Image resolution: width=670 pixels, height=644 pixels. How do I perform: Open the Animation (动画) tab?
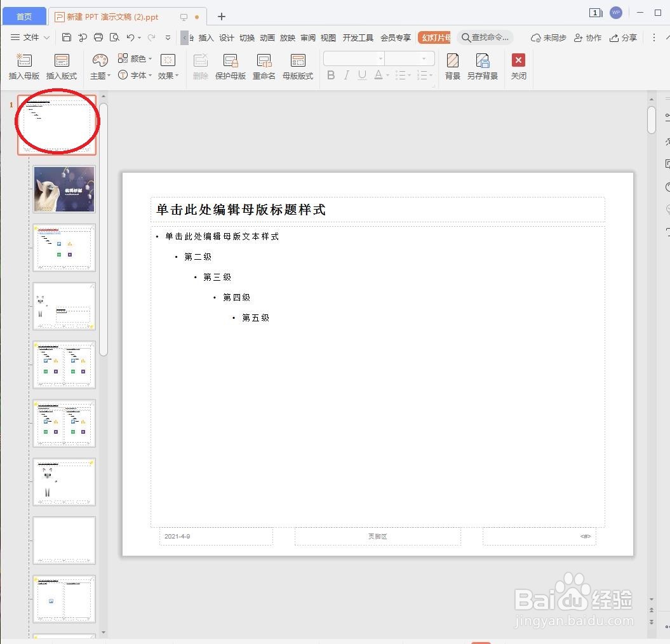(x=267, y=38)
